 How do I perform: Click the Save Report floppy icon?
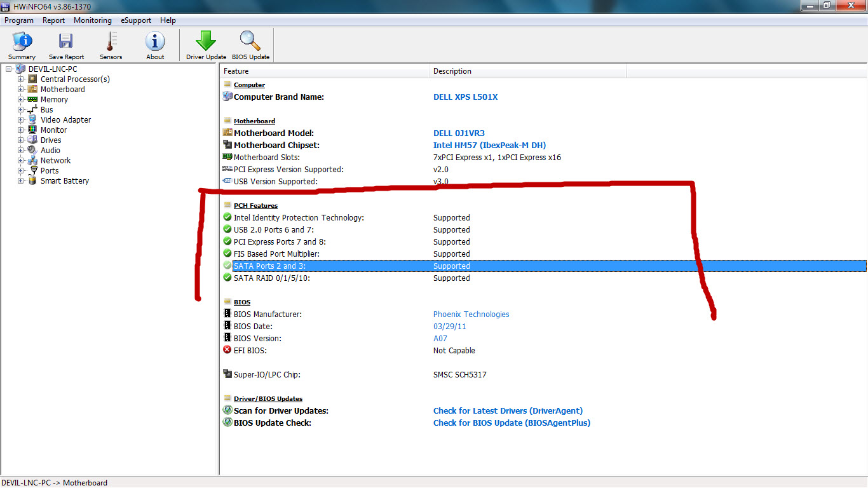click(66, 42)
